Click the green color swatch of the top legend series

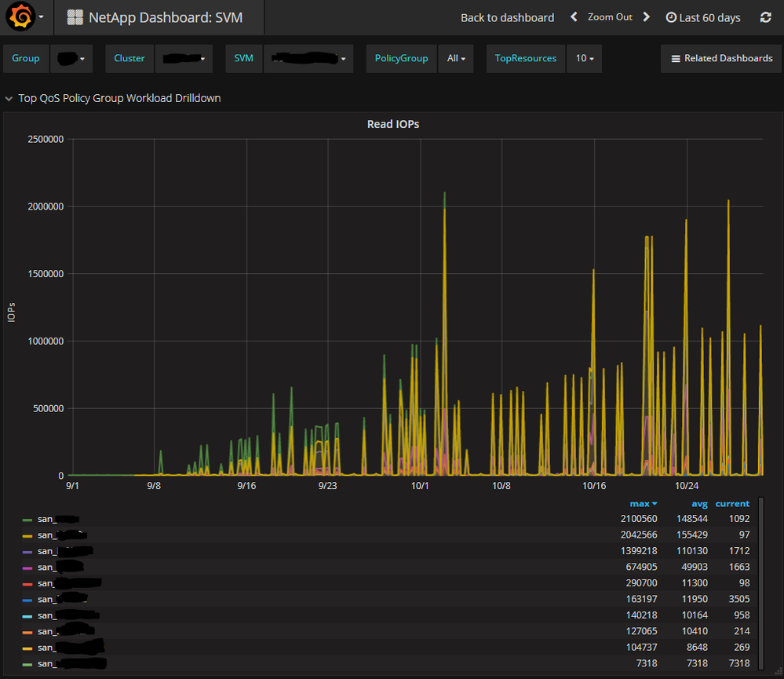(27, 518)
